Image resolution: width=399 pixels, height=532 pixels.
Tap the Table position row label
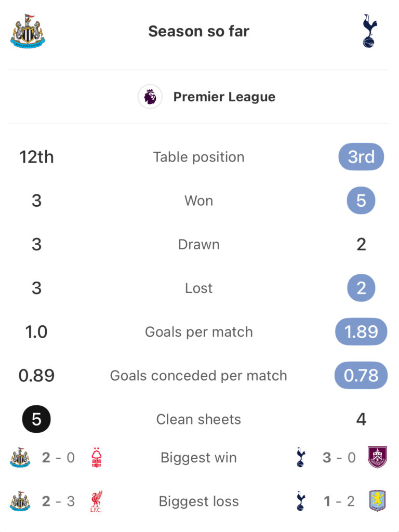[x=199, y=157]
